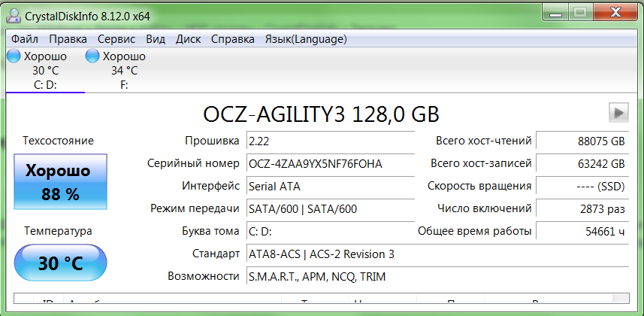The image size is (644, 316).
Task: Open the Файл menu
Action: (25, 39)
